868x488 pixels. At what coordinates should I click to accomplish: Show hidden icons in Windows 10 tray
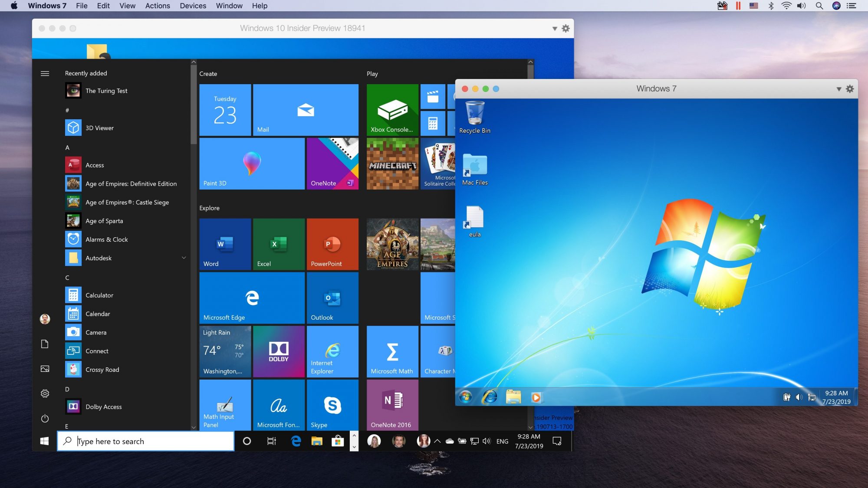pos(437,441)
